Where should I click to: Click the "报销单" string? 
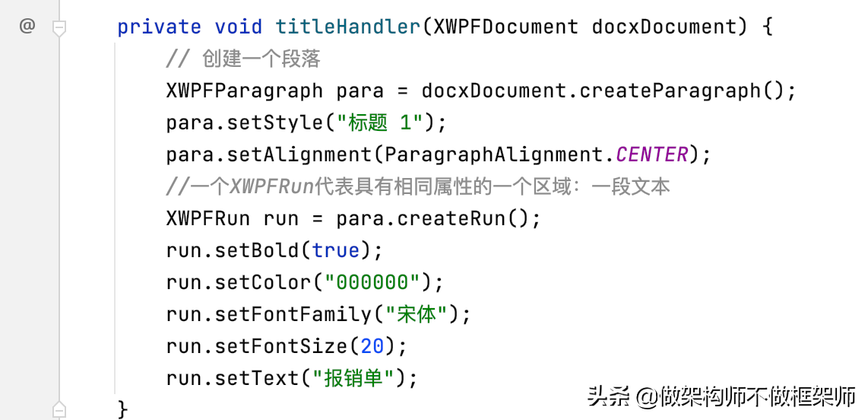coord(353,378)
